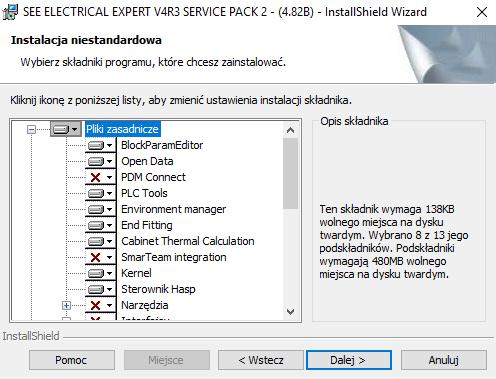Open the Cabinet Thermal Calculation install-state dropdown
496x379 pixels.
point(100,241)
